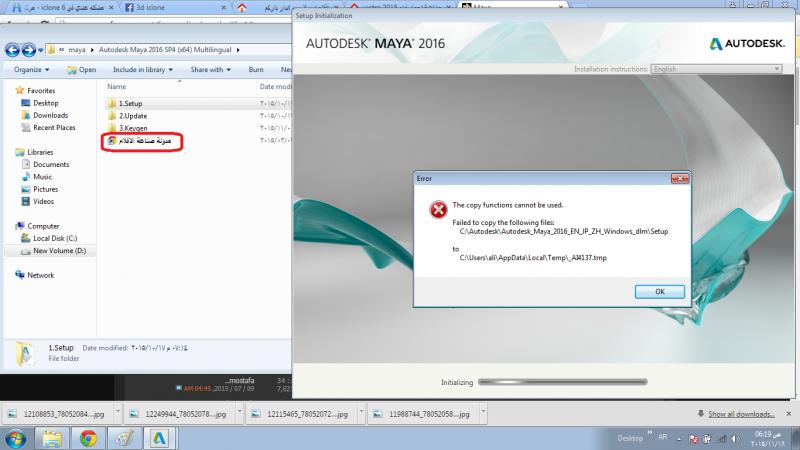This screenshot has height=450, width=800.
Task: Close the 3d iclone tab
Action: (223, 8)
